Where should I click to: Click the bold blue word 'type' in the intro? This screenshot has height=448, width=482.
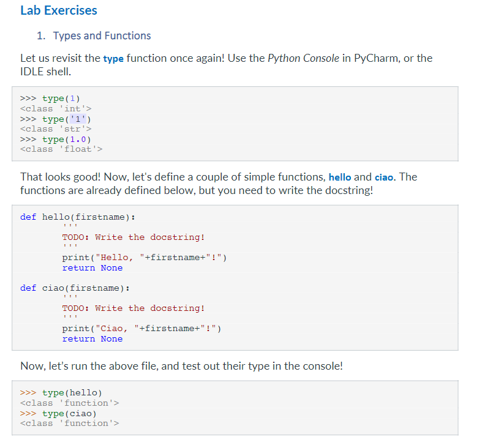[x=113, y=58]
